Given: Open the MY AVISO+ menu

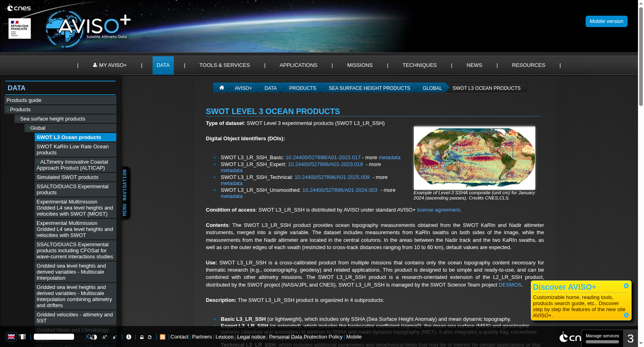Looking at the screenshot, I should [110, 65].
